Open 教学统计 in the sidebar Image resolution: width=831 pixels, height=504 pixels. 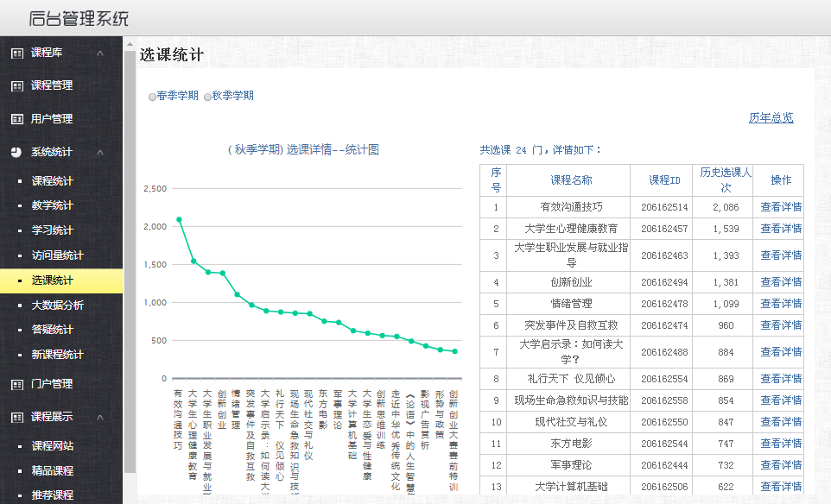coord(52,205)
